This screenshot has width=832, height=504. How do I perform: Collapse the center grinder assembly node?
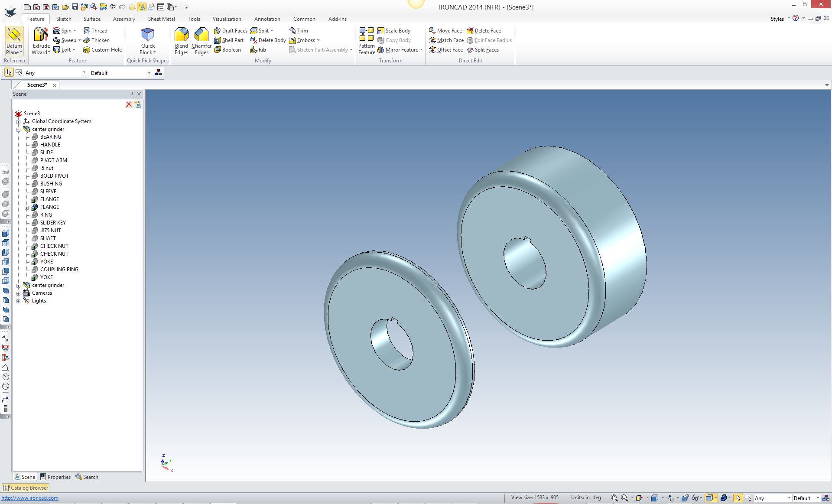tap(19, 129)
